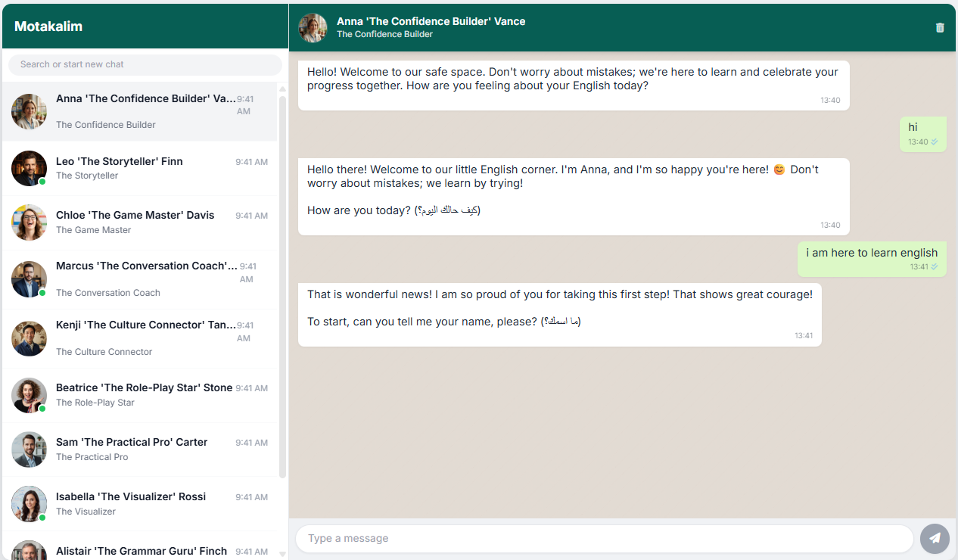Click the chat list scroll down arrow
Viewport: 958px width, 560px height.
(x=283, y=554)
